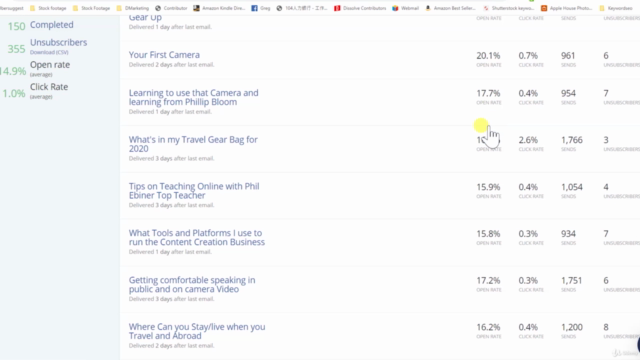The width and height of the screenshot is (640, 360).
Task: Click the 1.0% average click rate
Action: click(x=14, y=93)
